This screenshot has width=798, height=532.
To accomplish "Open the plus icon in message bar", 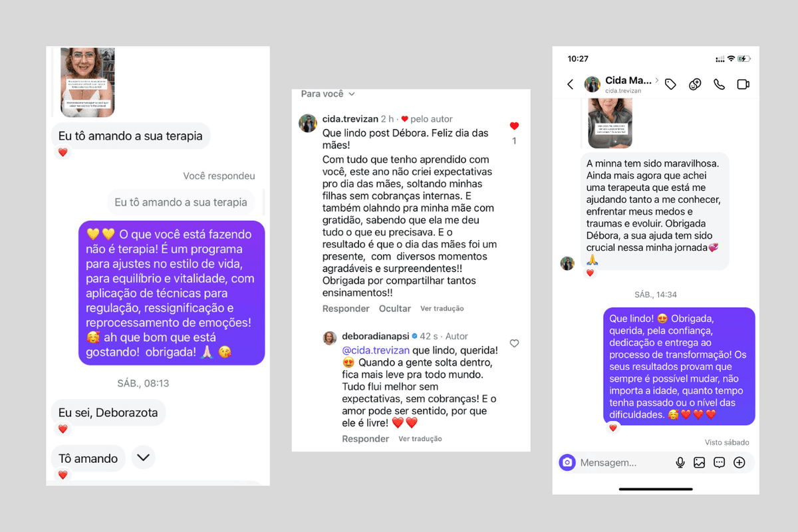I will [x=739, y=463].
